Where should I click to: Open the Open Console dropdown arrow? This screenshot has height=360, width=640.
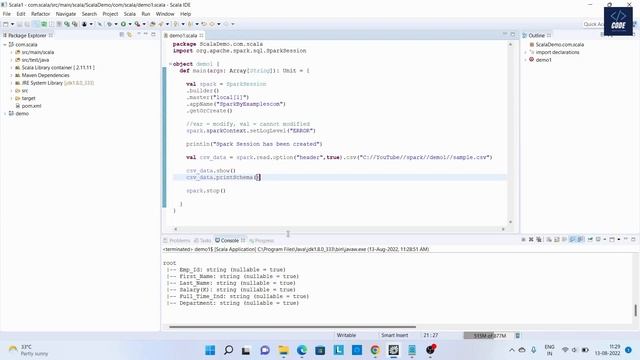(619, 240)
